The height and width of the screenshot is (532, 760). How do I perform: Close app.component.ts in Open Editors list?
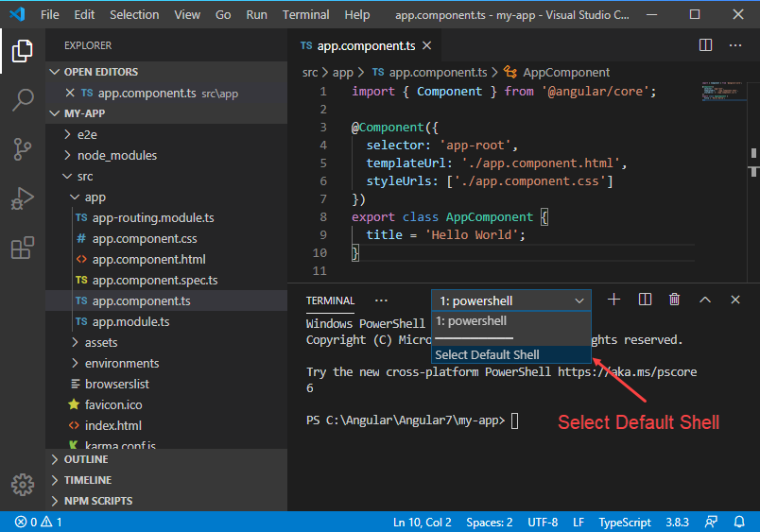click(70, 93)
